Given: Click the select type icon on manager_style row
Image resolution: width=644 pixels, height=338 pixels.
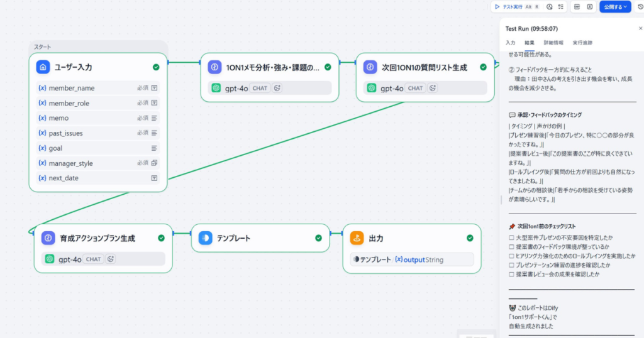Looking at the screenshot, I should [155, 163].
